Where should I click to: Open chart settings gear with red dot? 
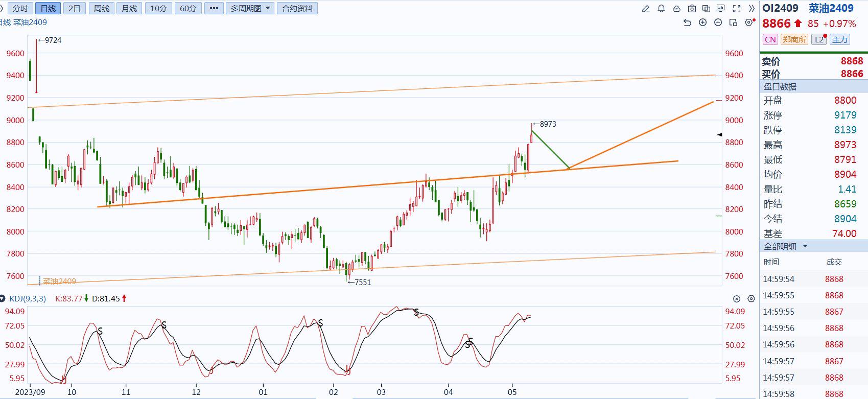[x=749, y=22]
